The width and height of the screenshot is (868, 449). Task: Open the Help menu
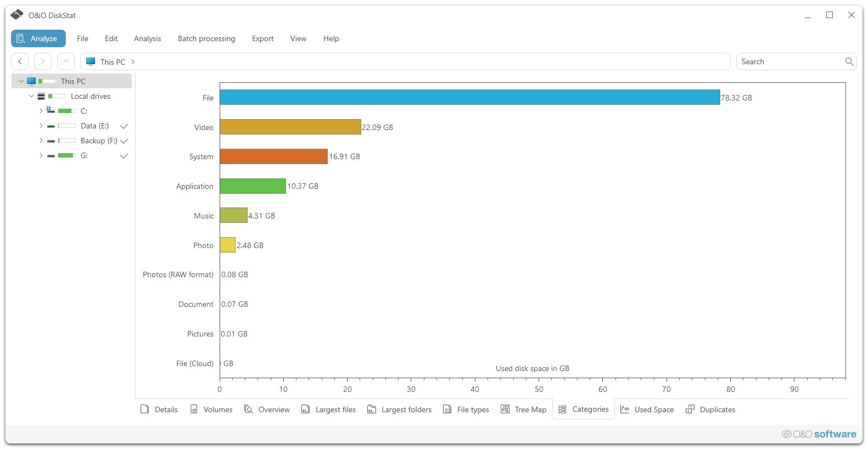(331, 38)
